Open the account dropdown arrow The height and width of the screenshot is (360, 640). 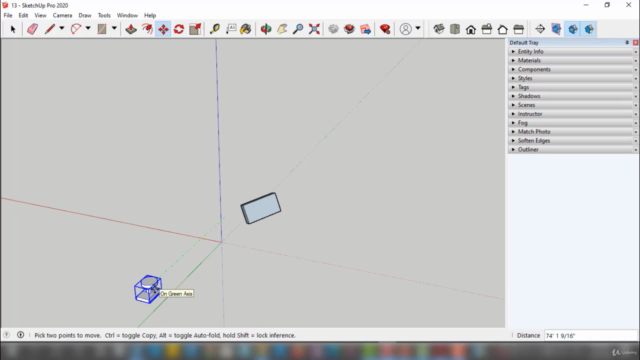pos(418,29)
